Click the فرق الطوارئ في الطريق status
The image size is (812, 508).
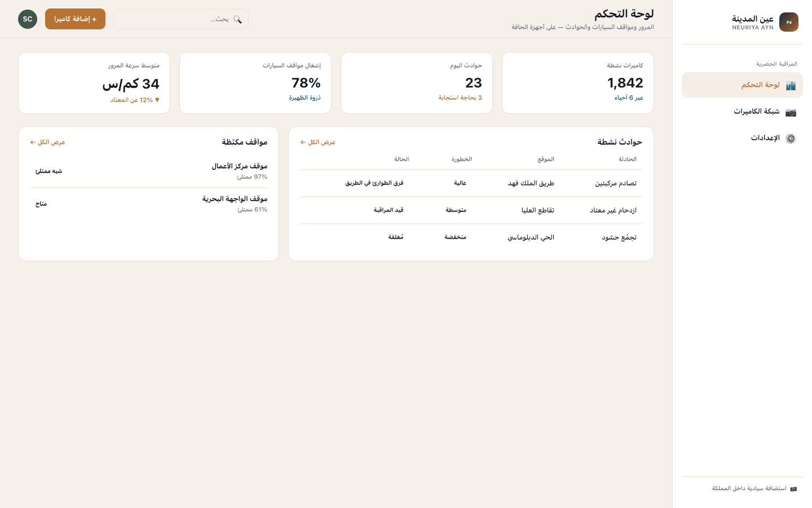pos(374,183)
